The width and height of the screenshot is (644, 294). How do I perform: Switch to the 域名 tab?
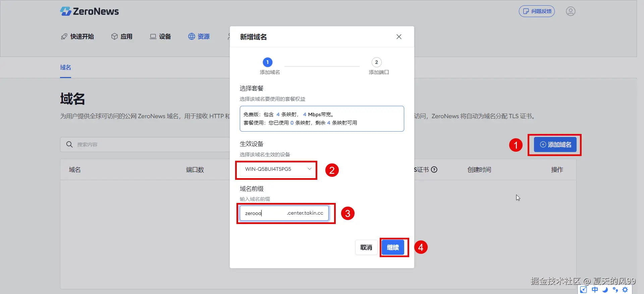click(x=65, y=67)
